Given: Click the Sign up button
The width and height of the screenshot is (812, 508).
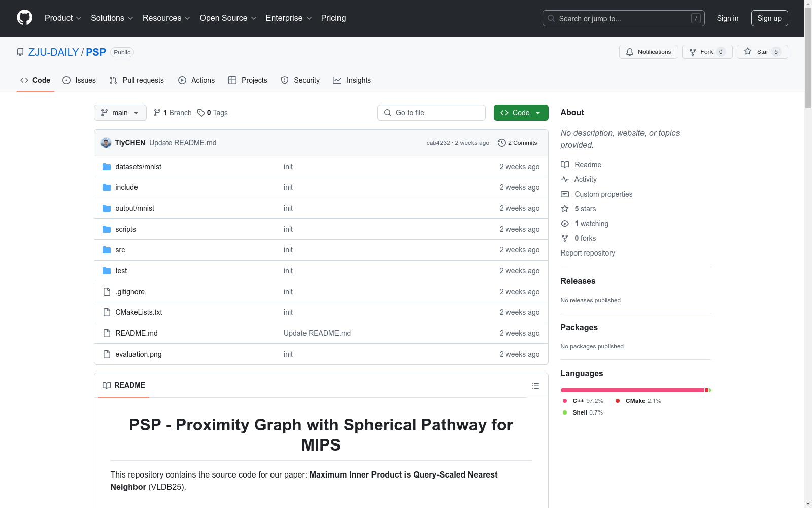Looking at the screenshot, I should pyautogui.click(x=769, y=18).
